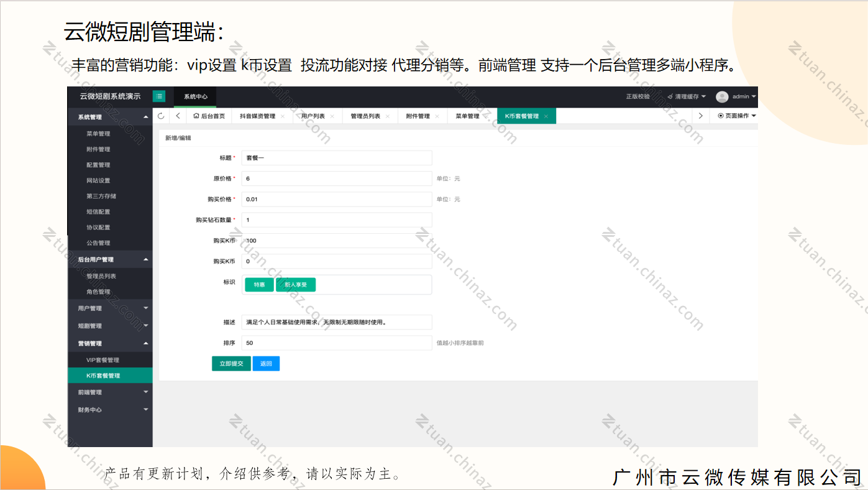
Task: Click the 正版校验 link
Action: pos(637,96)
